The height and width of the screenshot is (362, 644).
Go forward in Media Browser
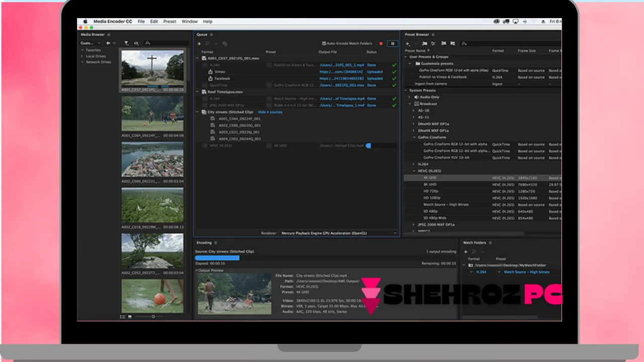114,43
